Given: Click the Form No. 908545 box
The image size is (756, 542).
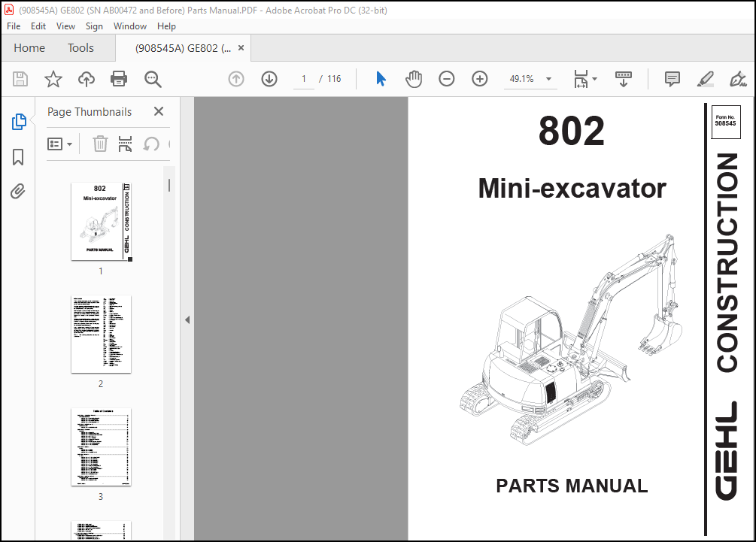Looking at the screenshot, I should click(726, 122).
